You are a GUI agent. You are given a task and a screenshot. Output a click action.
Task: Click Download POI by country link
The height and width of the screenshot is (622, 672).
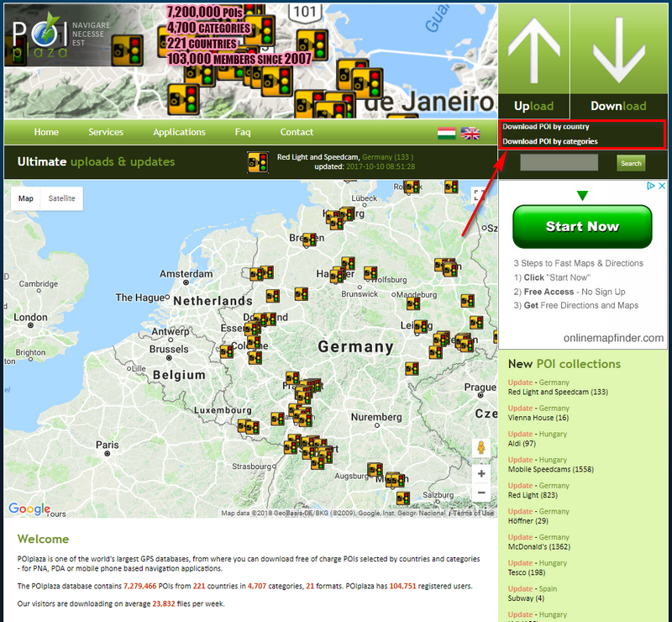click(x=545, y=127)
